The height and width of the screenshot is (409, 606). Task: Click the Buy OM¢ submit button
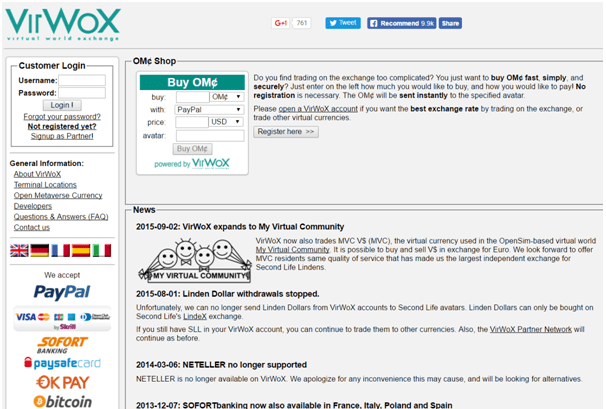click(192, 149)
